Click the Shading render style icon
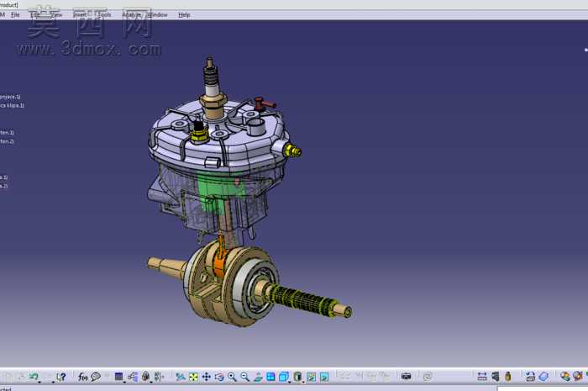 [297, 377]
